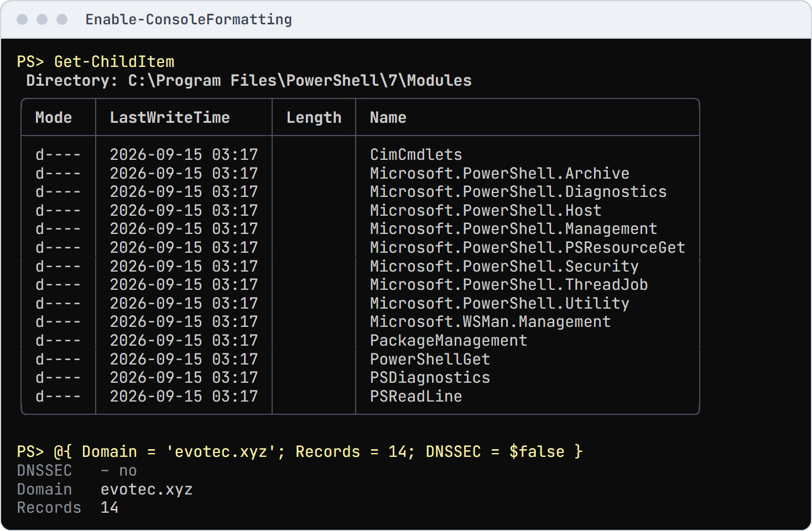The height and width of the screenshot is (531, 812).
Task: Click the third gray window control dot
Action: point(62,19)
